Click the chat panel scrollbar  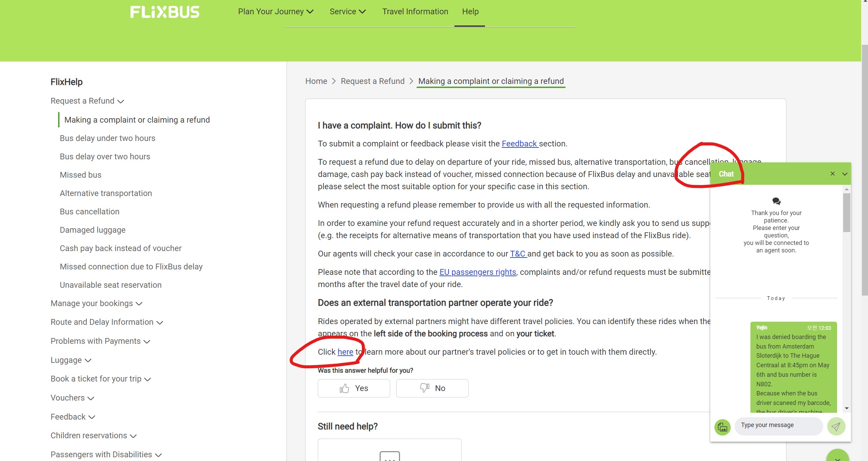tap(847, 213)
